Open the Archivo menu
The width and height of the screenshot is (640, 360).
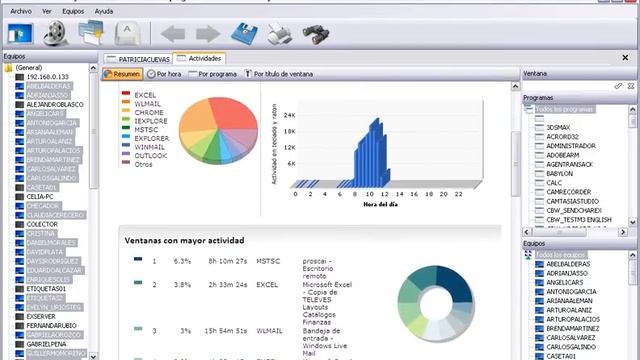[x=21, y=11]
